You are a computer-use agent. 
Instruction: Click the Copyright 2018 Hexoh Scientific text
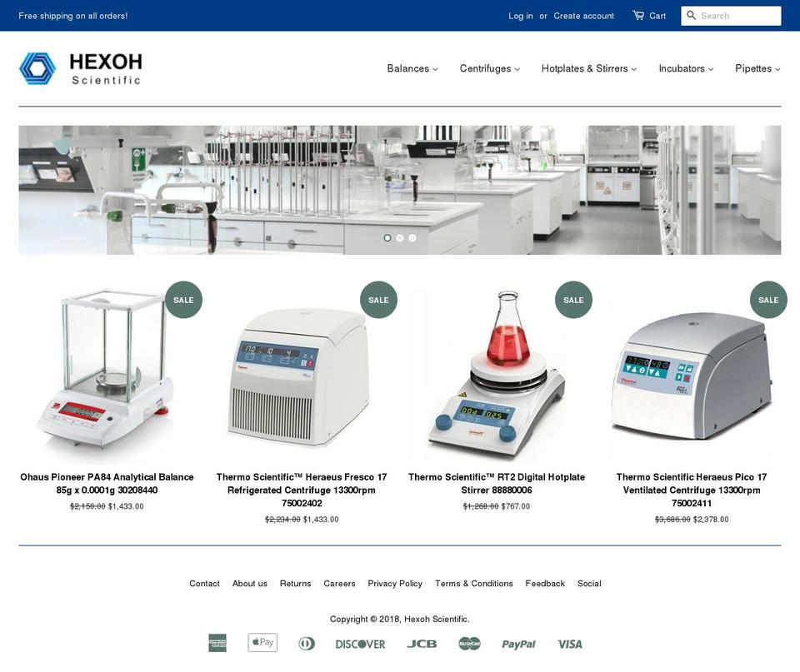pos(399,619)
